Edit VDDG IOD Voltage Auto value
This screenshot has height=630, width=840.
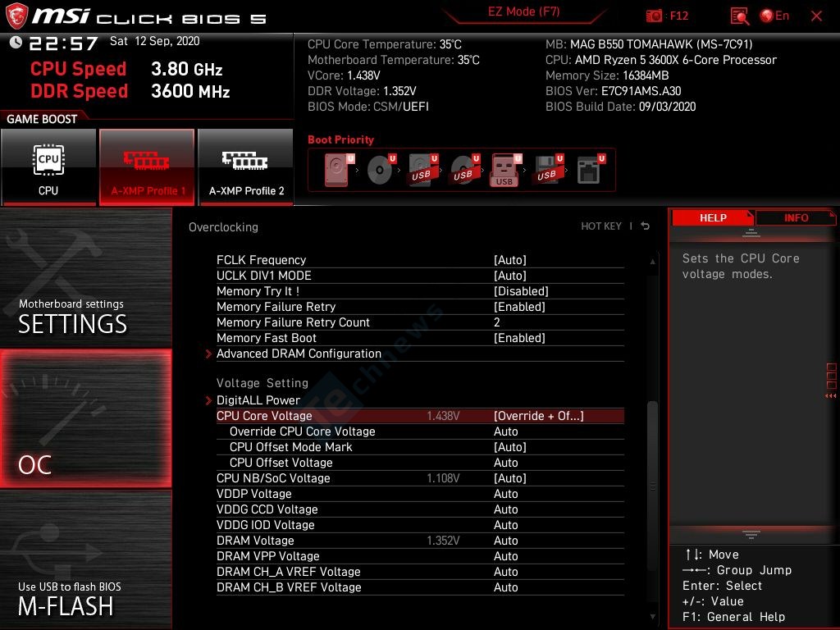point(505,525)
